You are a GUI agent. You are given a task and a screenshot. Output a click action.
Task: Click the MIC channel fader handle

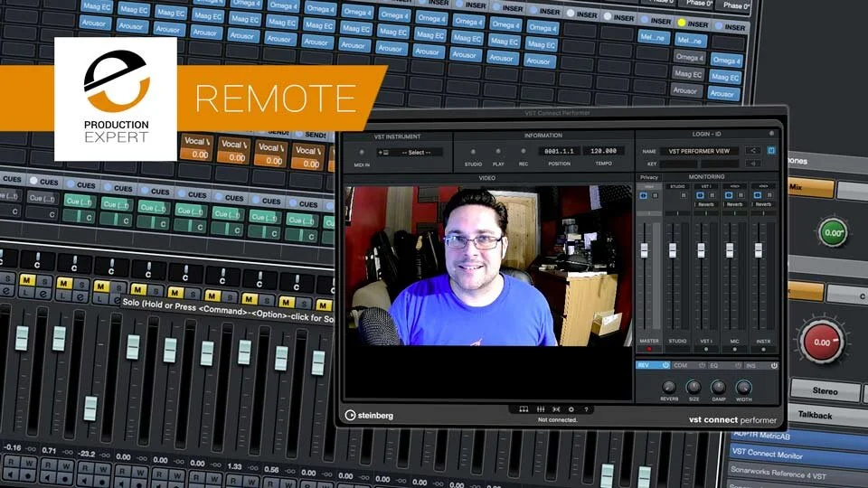coord(730,250)
